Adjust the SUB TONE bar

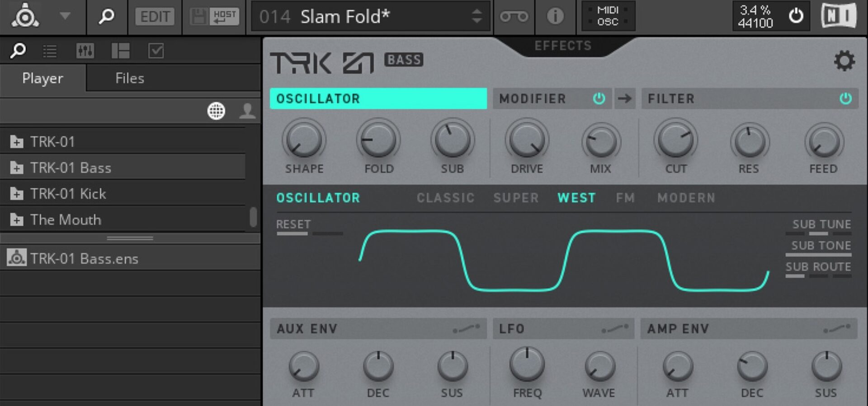[x=818, y=255]
